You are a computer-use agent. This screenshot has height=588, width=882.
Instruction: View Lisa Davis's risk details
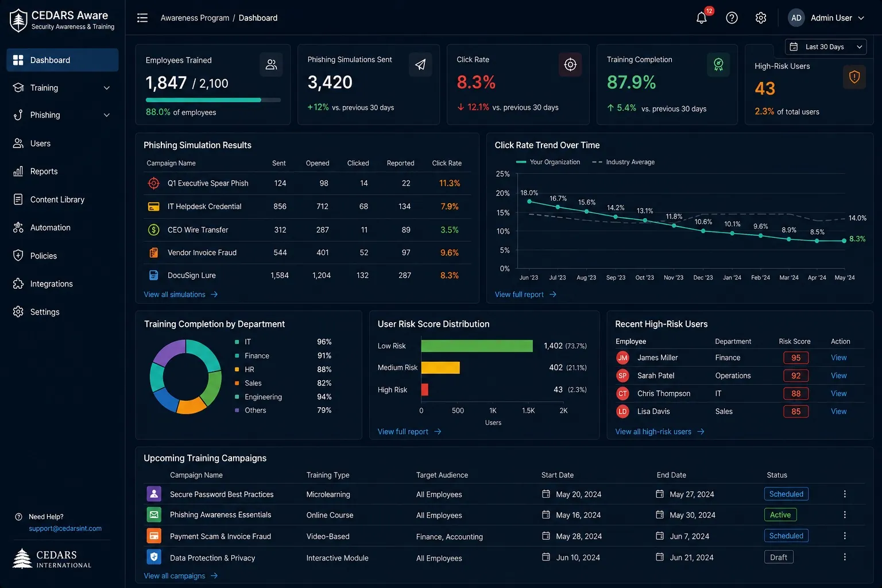click(x=838, y=411)
